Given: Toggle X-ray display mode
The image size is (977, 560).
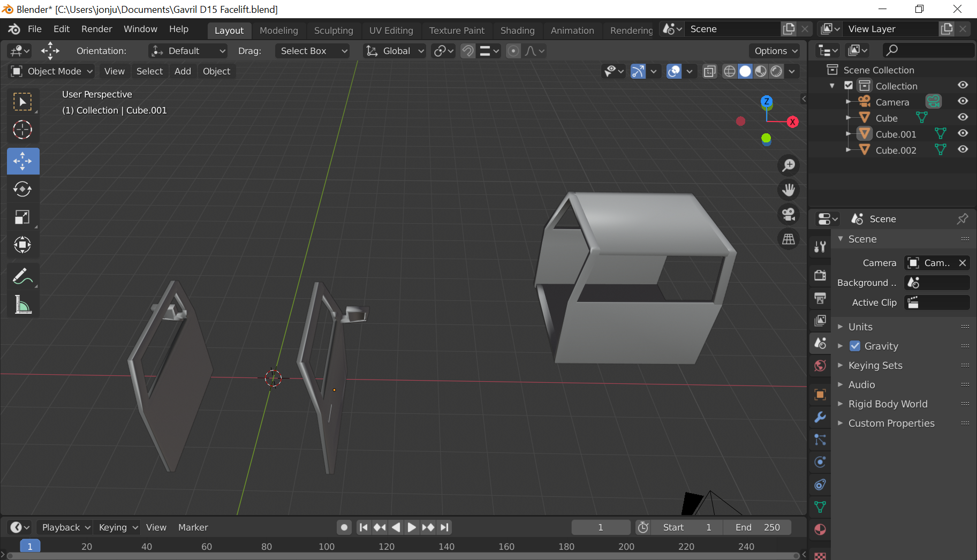Looking at the screenshot, I should (710, 71).
